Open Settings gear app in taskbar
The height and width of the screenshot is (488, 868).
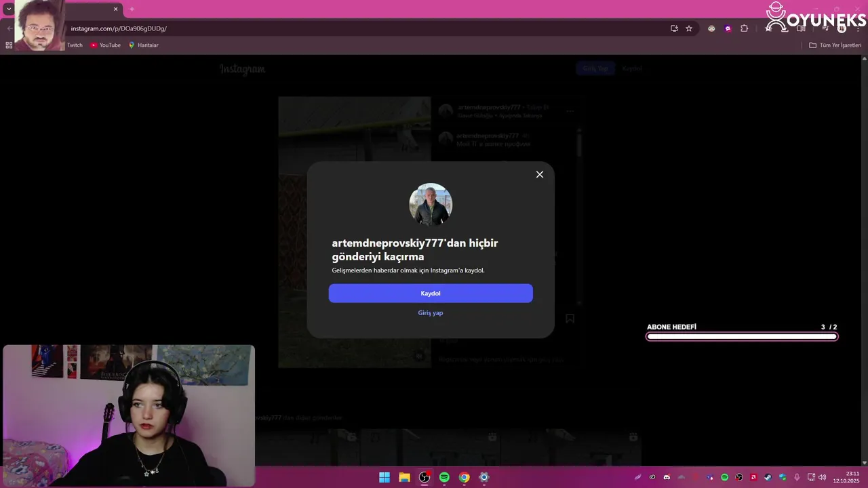[484, 477]
